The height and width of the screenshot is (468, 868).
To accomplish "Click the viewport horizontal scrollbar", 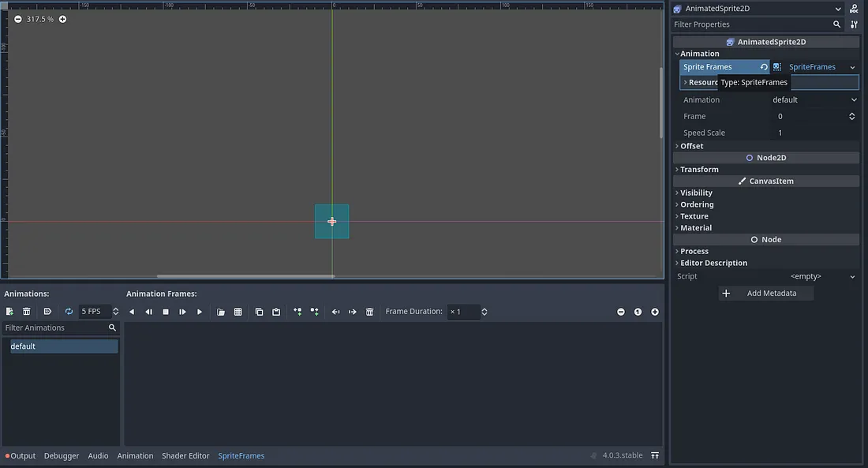I will [245, 275].
